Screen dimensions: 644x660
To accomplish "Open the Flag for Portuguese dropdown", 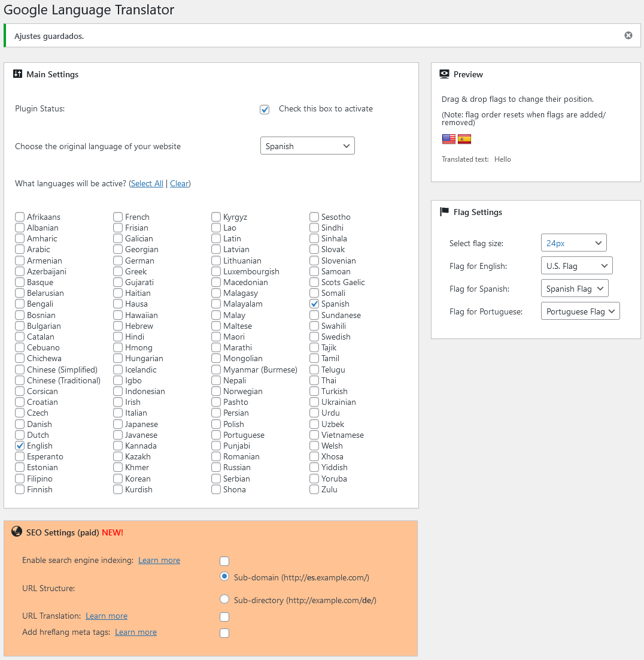I will point(579,311).
